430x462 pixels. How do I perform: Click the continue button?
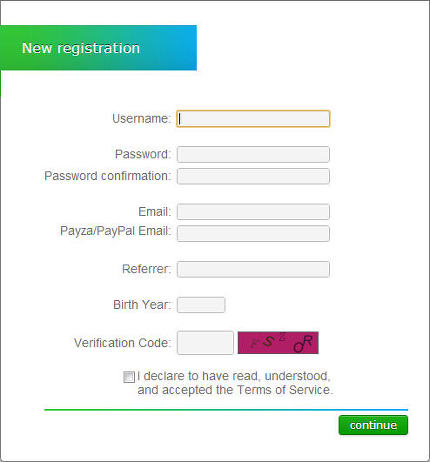click(x=373, y=425)
